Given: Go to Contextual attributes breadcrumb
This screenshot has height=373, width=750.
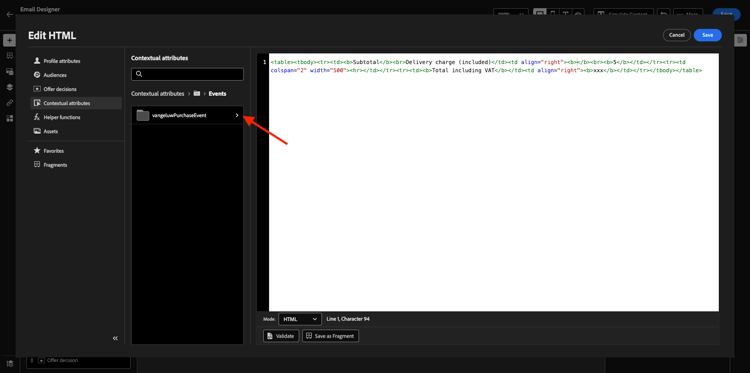Looking at the screenshot, I should coord(157,94).
